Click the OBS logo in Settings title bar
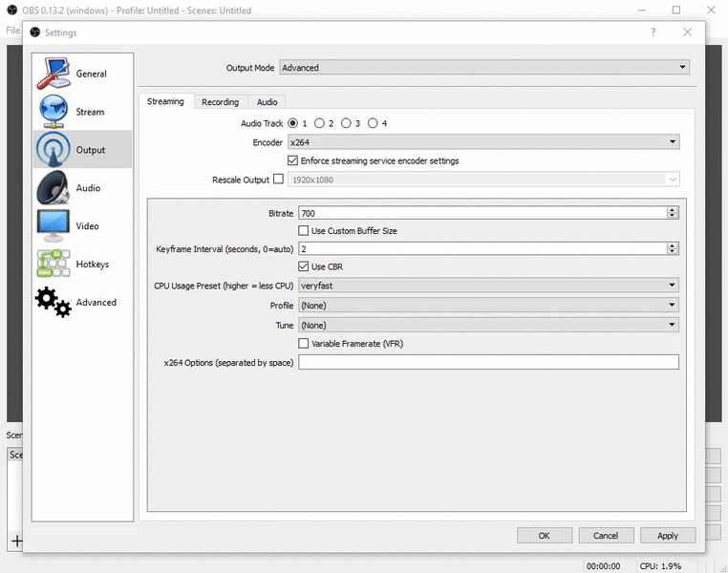Screen dimensions: 728x573 pyautogui.click(x=34, y=32)
